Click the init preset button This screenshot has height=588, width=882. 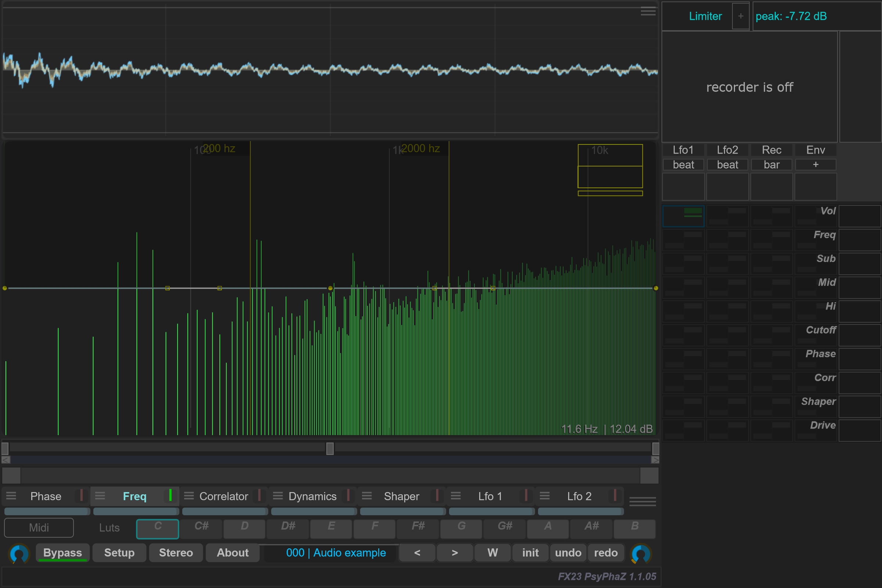(x=530, y=553)
